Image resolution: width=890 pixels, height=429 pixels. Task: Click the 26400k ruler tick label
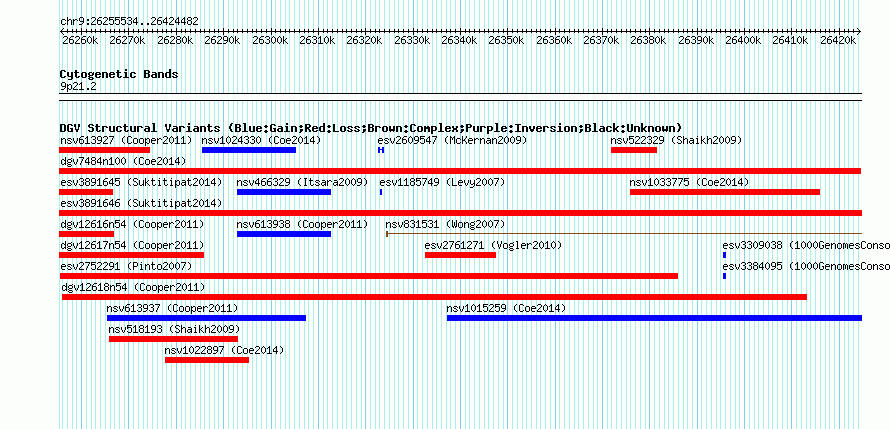coord(743,40)
